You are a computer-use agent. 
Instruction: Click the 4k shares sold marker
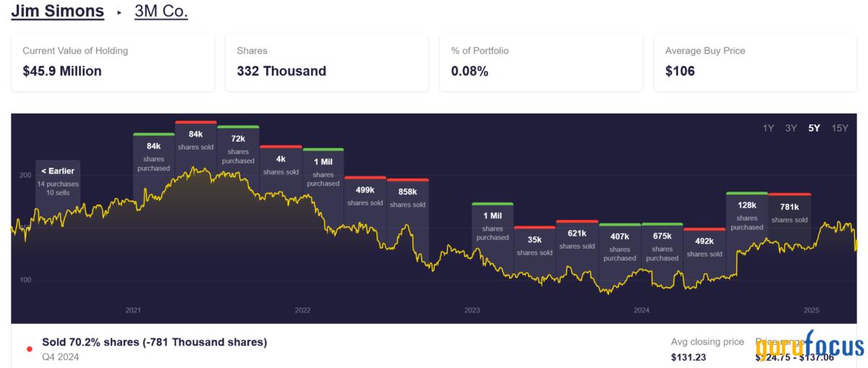[x=281, y=163]
